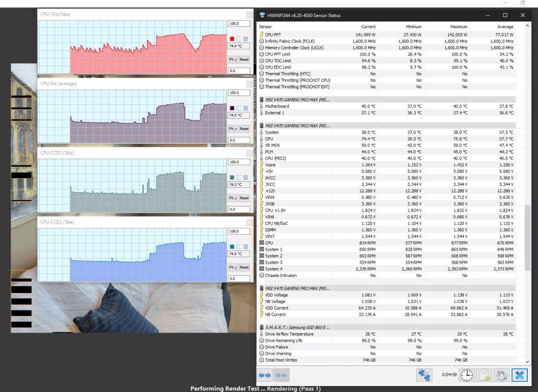Click Fit y in CPU CCD2 graph
The height and width of the screenshot is (392, 538).
tap(233, 267)
